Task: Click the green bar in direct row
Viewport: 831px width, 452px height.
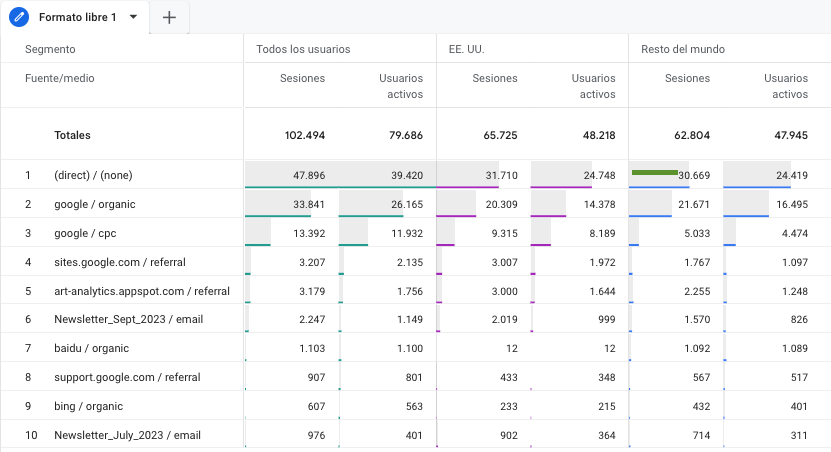Action: [x=655, y=172]
